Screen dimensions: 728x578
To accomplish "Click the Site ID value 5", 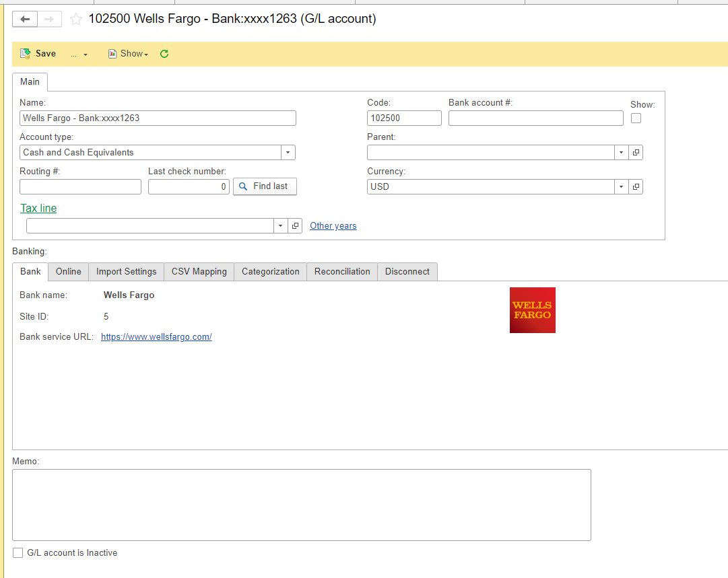I will point(106,316).
